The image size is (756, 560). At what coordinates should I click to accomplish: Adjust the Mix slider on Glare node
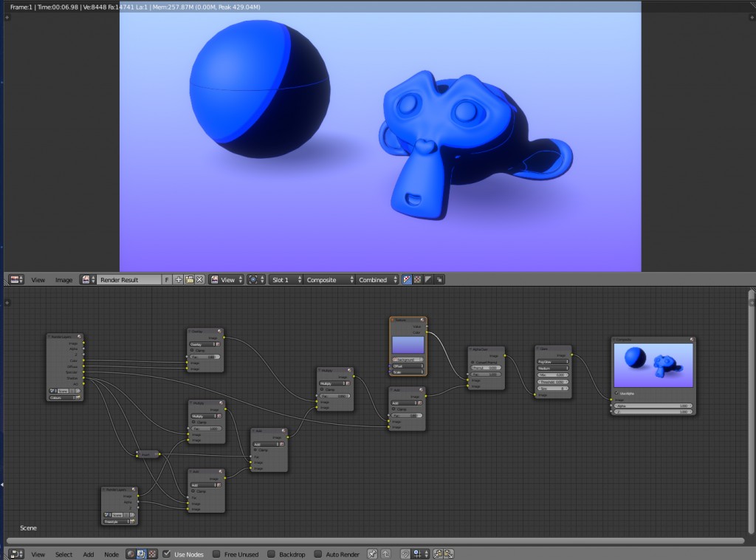(x=553, y=375)
